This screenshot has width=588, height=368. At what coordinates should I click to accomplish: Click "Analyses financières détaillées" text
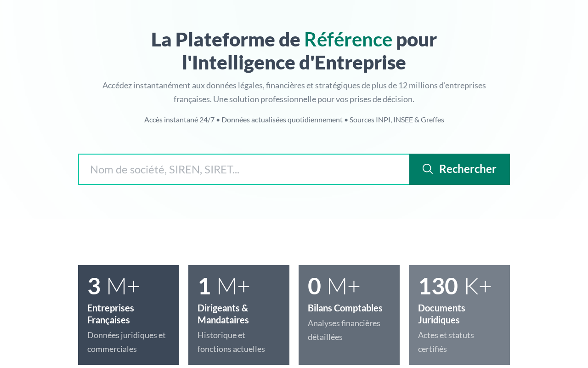coord(344,330)
